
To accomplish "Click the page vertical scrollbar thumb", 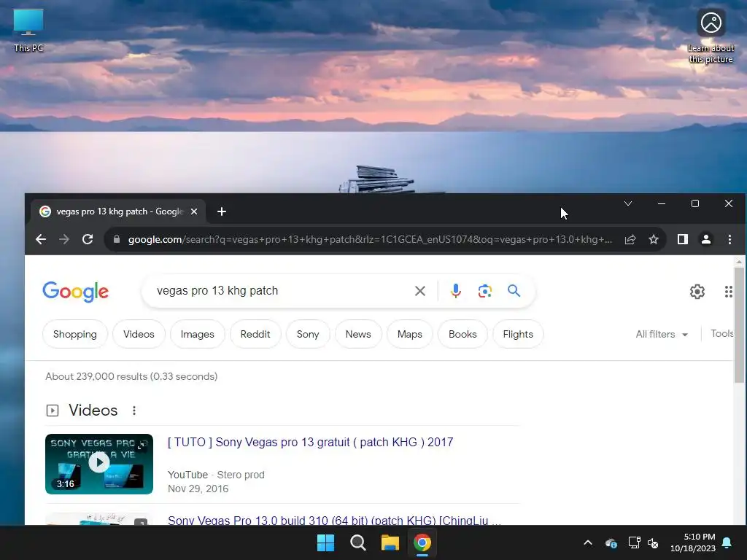I will pyautogui.click(x=739, y=325).
